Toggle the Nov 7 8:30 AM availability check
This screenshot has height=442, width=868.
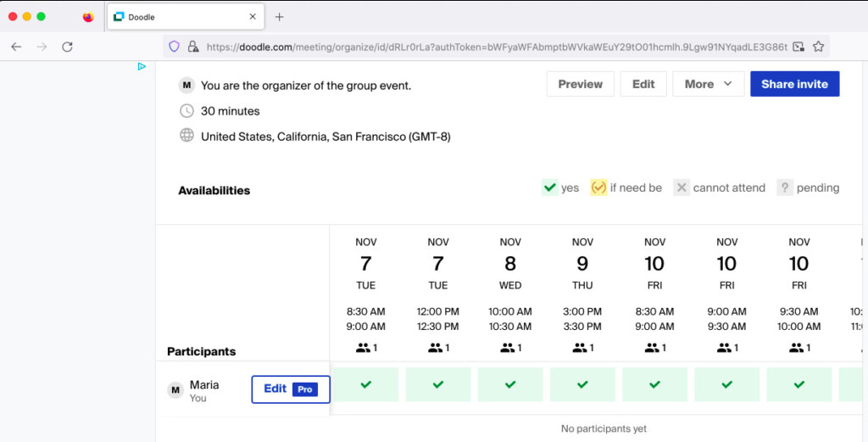[365, 384]
